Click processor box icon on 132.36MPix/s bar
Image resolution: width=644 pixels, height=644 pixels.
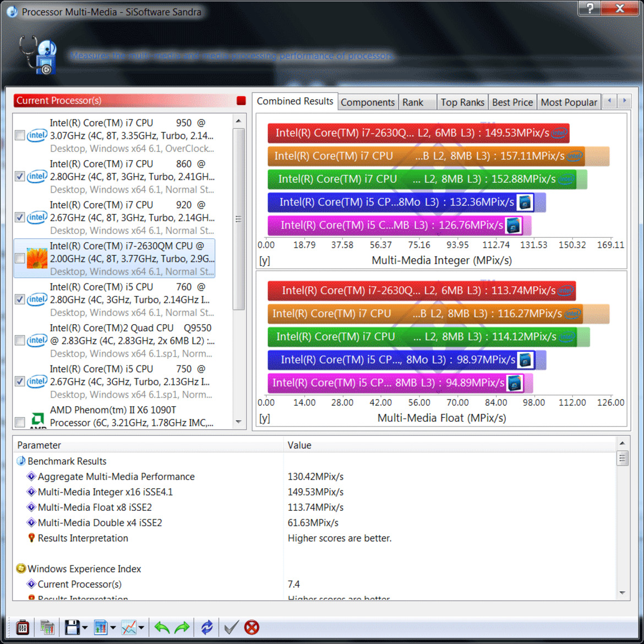(525, 202)
